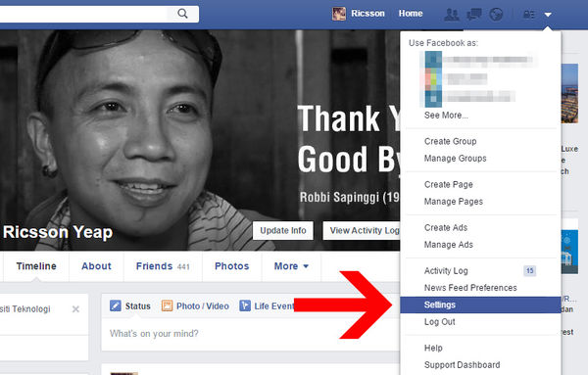This screenshot has width=588, height=375.
Task: Open the About tab
Action: click(96, 266)
